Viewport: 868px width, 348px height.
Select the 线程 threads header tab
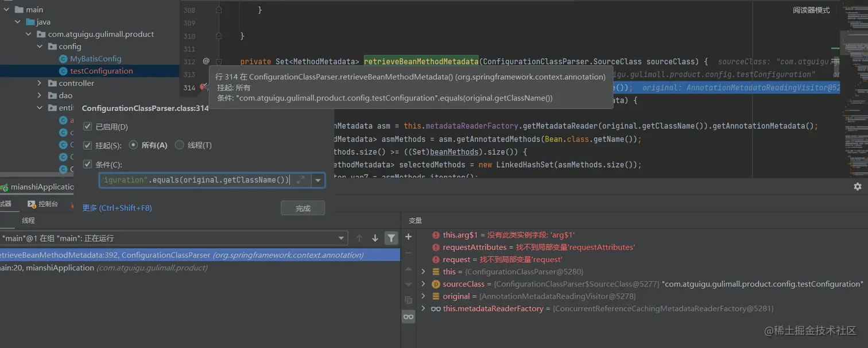(28, 221)
